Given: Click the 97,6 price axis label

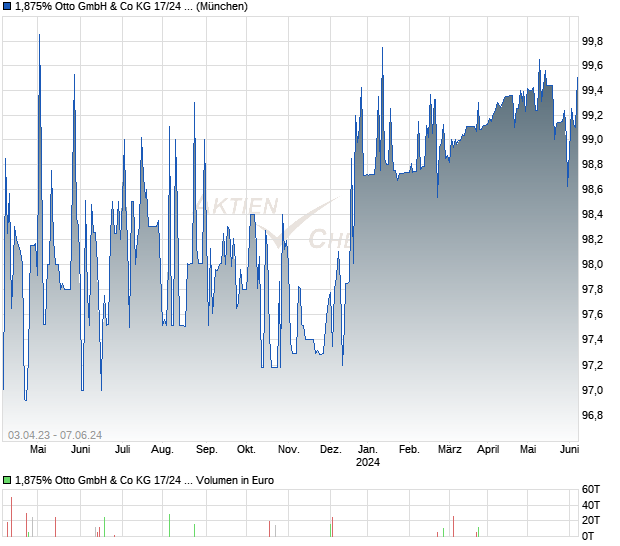Looking at the screenshot, I should click(592, 314).
